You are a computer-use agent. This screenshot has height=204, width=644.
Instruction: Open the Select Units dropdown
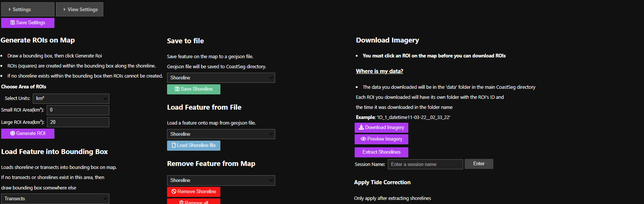[x=71, y=98]
